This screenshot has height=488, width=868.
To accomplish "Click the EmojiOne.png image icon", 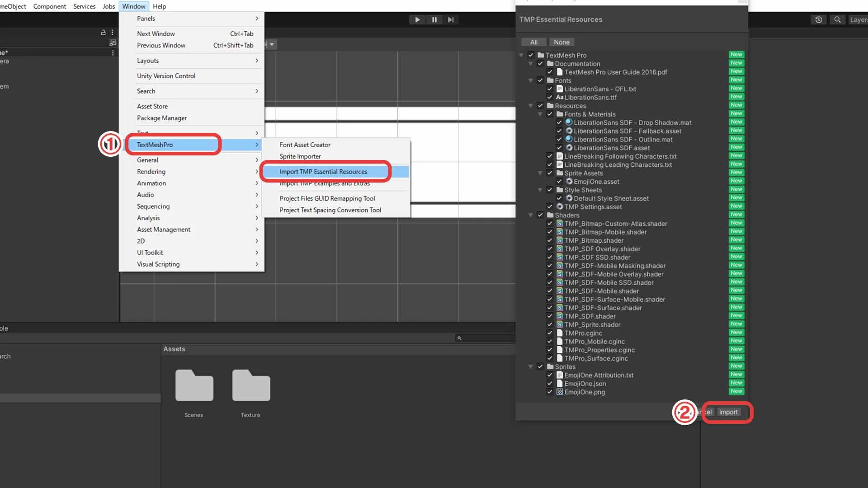I will pos(560,392).
